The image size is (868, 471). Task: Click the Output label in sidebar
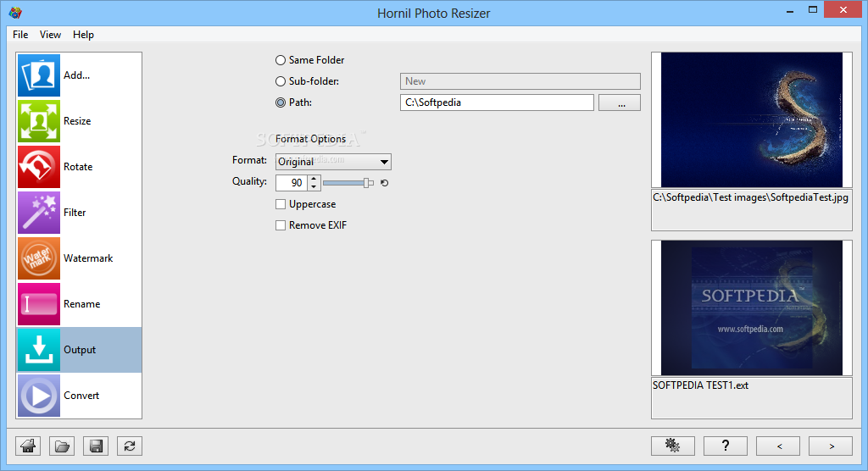[80, 350]
